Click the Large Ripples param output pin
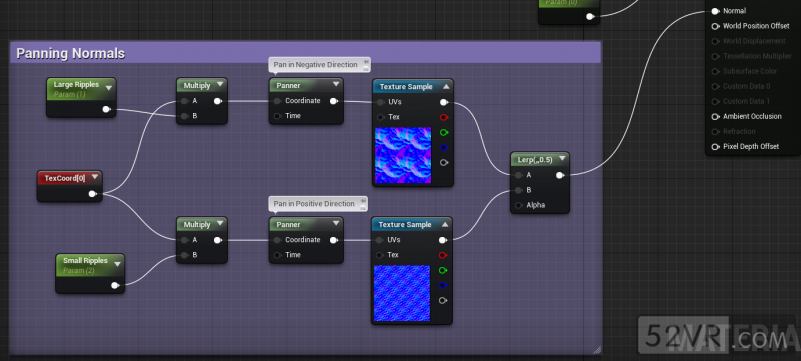 click(106, 109)
